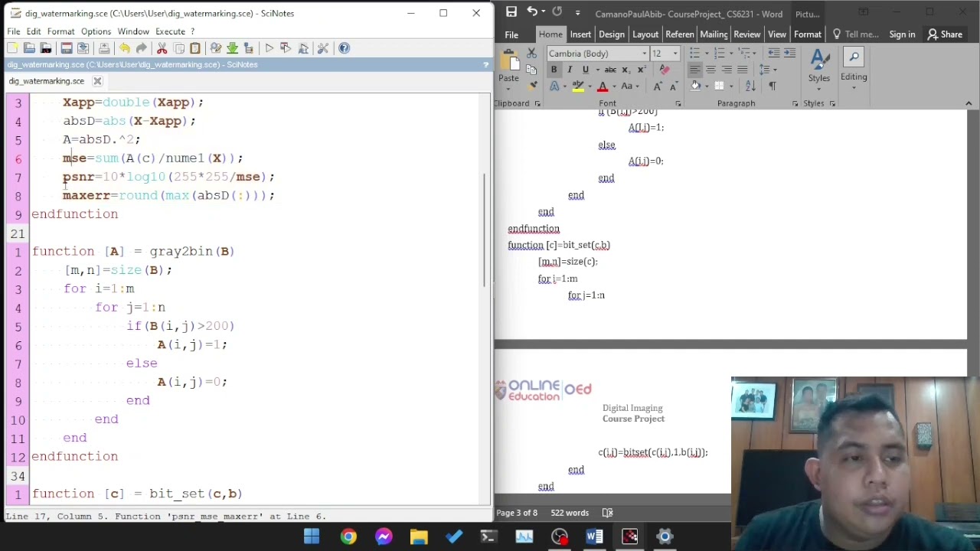Screen dimensions: 980x551
Task: Open the Cambria (Body) font name dropdown
Action: [x=644, y=54]
